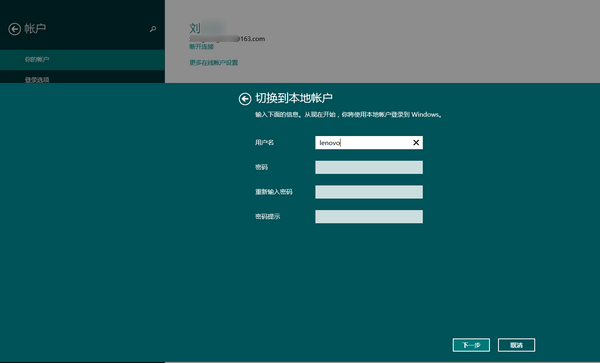
Task: Click the 用户名 field containing lenovo
Action: pyautogui.click(x=369, y=143)
